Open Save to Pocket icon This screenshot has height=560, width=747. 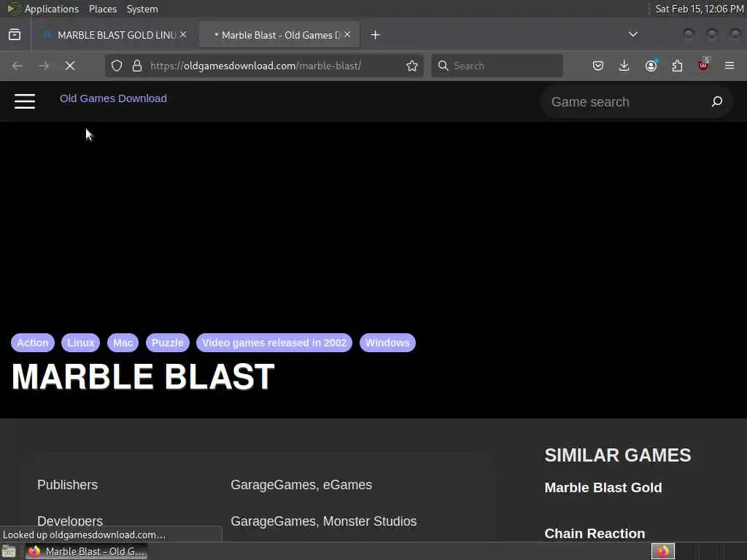(598, 66)
